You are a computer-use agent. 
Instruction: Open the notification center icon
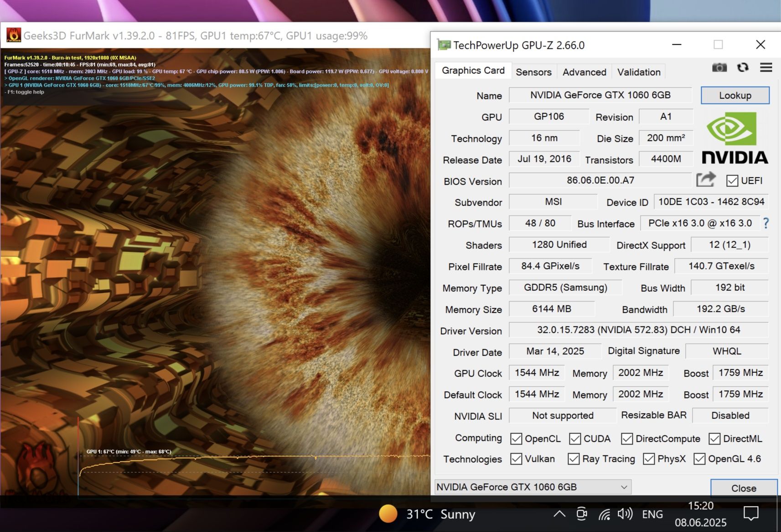pyautogui.click(x=751, y=514)
